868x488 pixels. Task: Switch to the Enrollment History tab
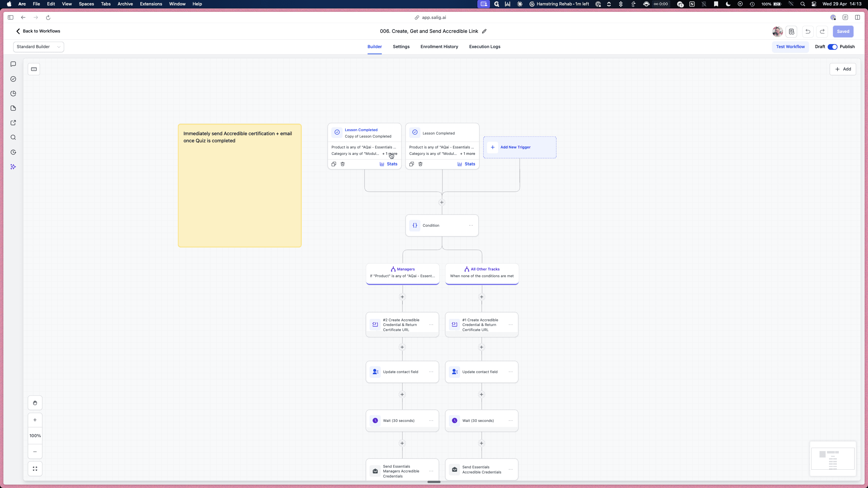tap(439, 47)
